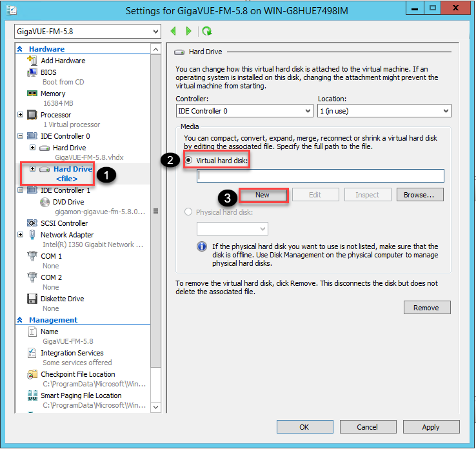This screenshot has width=476, height=449.
Task: Open the Location dropdown
Action: click(384, 111)
